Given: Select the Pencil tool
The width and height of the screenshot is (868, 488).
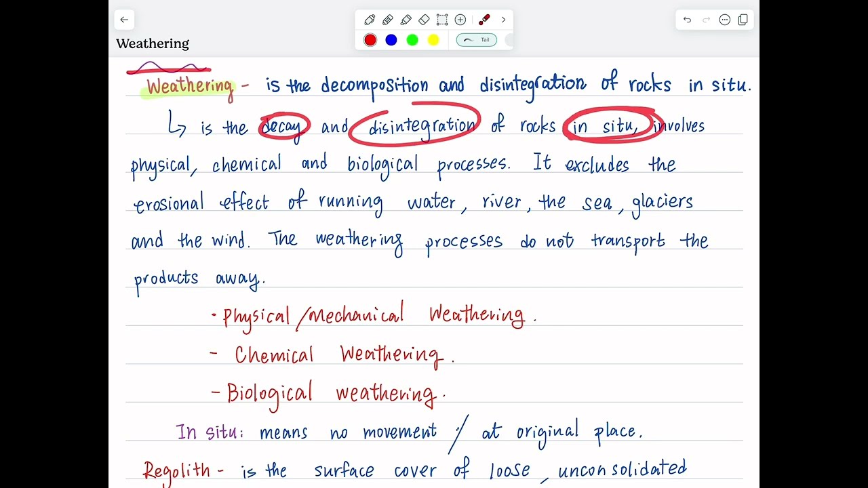Looking at the screenshot, I should coord(387,20).
